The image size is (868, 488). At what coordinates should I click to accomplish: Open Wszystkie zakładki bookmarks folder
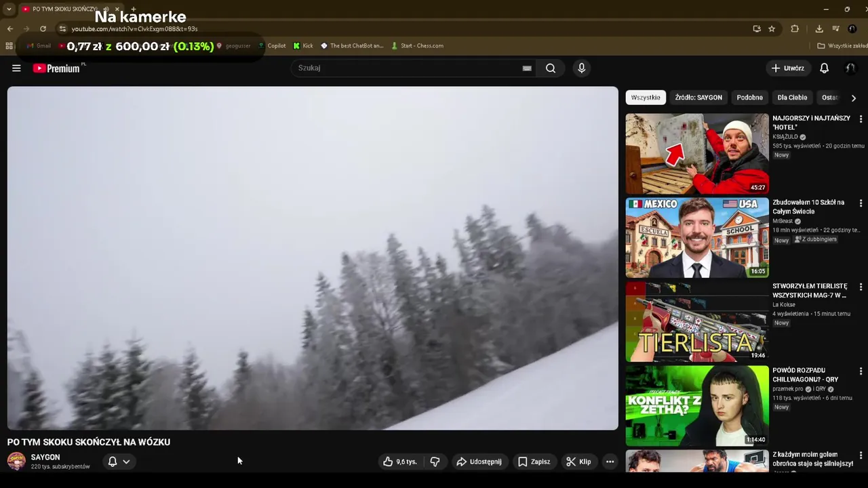click(842, 46)
